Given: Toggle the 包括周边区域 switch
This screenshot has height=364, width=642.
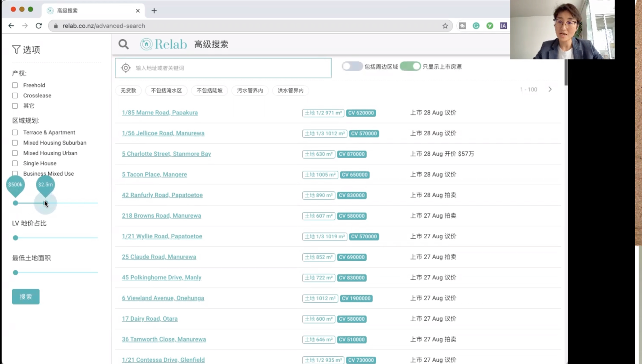Looking at the screenshot, I should (352, 67).
